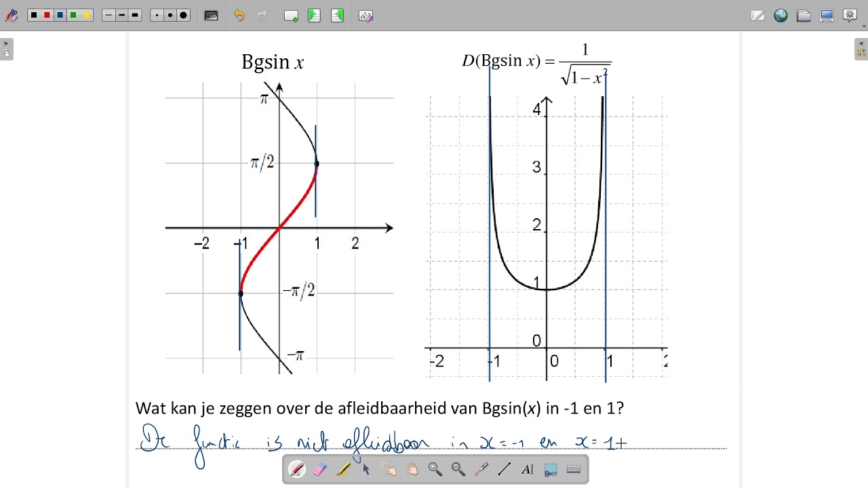Screen dimensions: 868x488
Task: Zoom in with the magnifier plus
Action: click(x=435, y=469)
